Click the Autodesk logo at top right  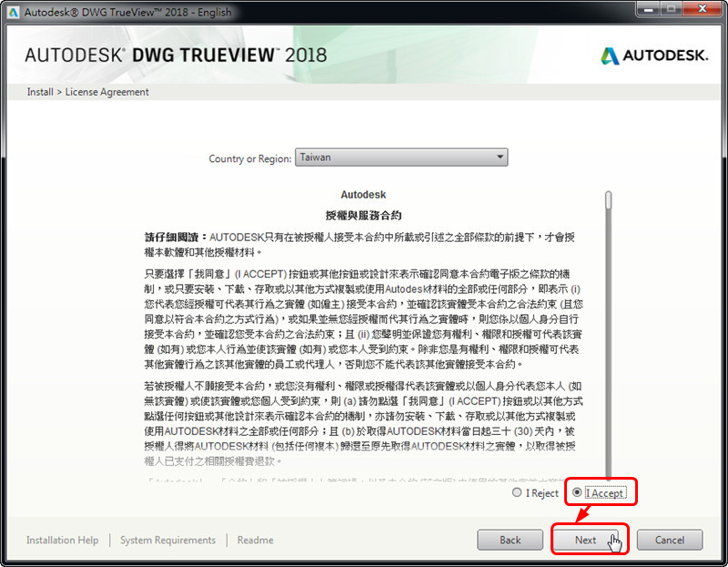point(654,56)
